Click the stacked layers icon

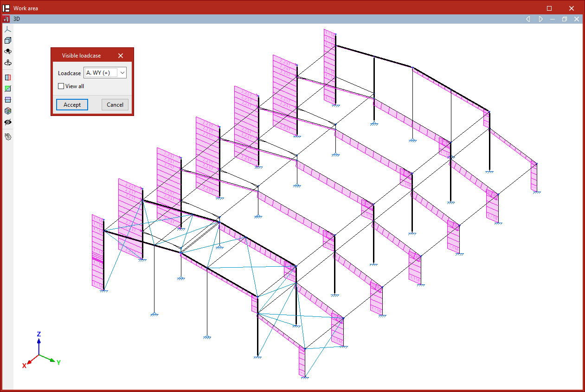click(7, 111)
